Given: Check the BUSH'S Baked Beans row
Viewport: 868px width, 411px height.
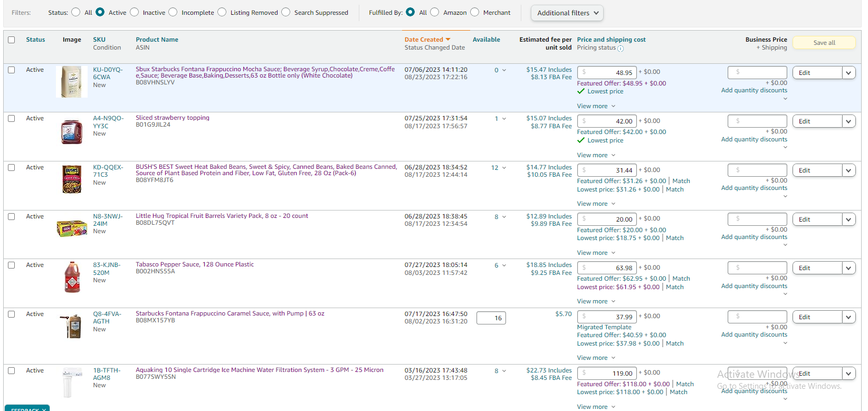Looking at the screenshot, I should point(12,167).
